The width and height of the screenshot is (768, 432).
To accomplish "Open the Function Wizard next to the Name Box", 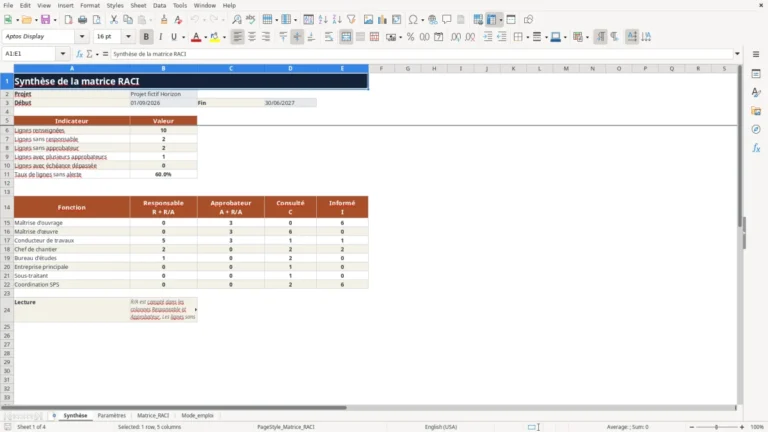I will pyautogui.click(x=79, y=54).
